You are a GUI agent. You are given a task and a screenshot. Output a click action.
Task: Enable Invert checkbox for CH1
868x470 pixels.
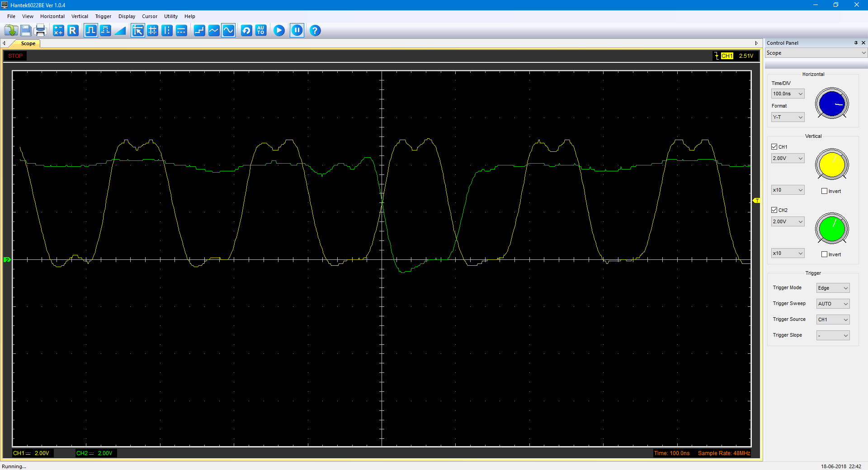(824, 191)
